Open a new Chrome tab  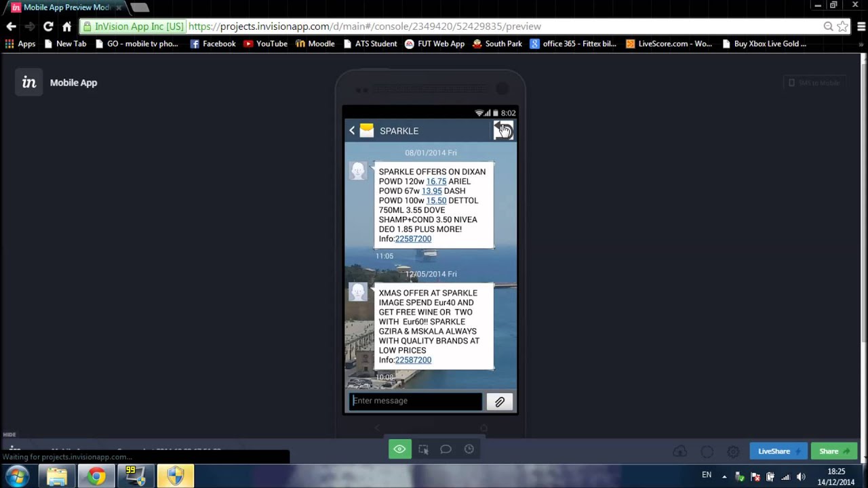[x=139, y=7]
